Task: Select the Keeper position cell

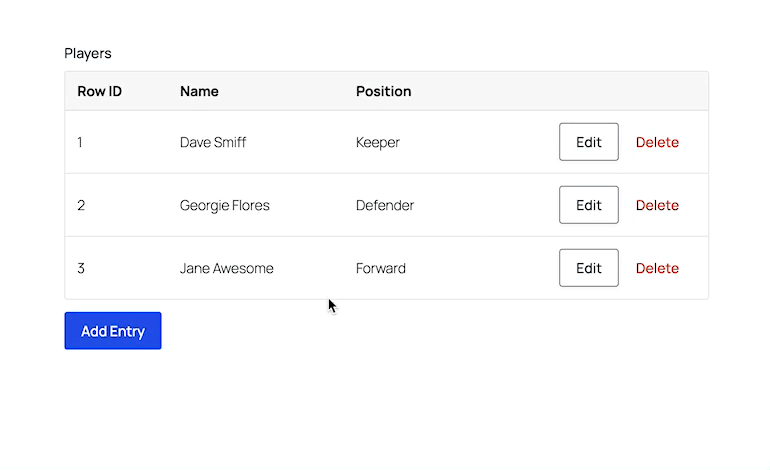Action: 378,142
